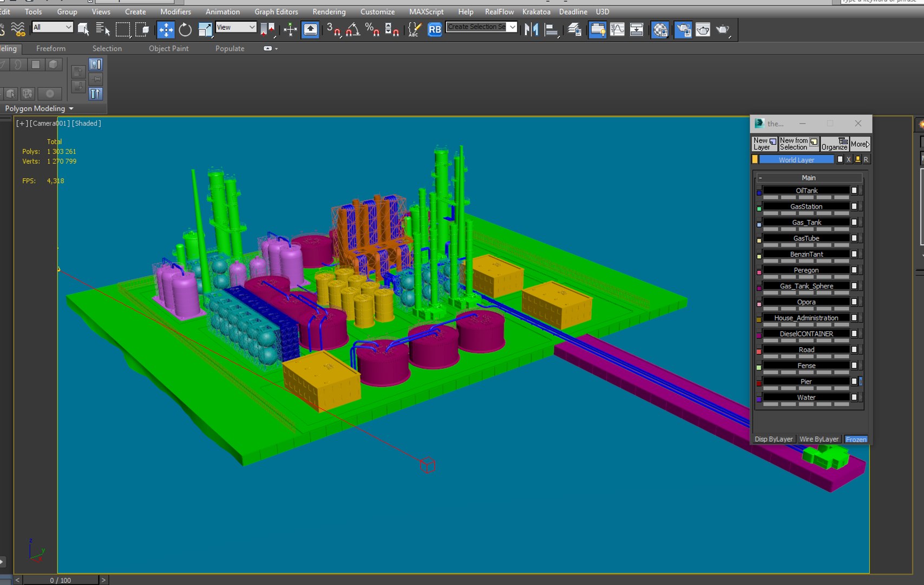924x585 pixels.
Task: Toggle the Water layer checkbox
Action: [854, 397]
